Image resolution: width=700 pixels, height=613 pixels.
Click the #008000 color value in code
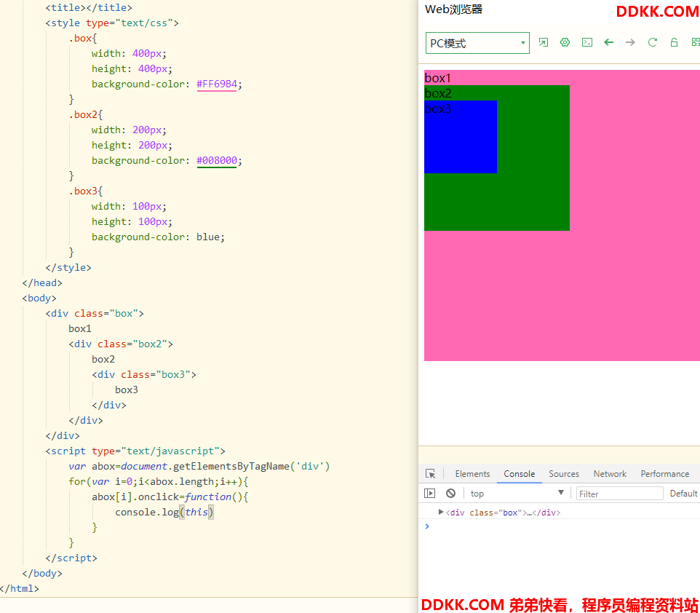(x=217, y=160)
